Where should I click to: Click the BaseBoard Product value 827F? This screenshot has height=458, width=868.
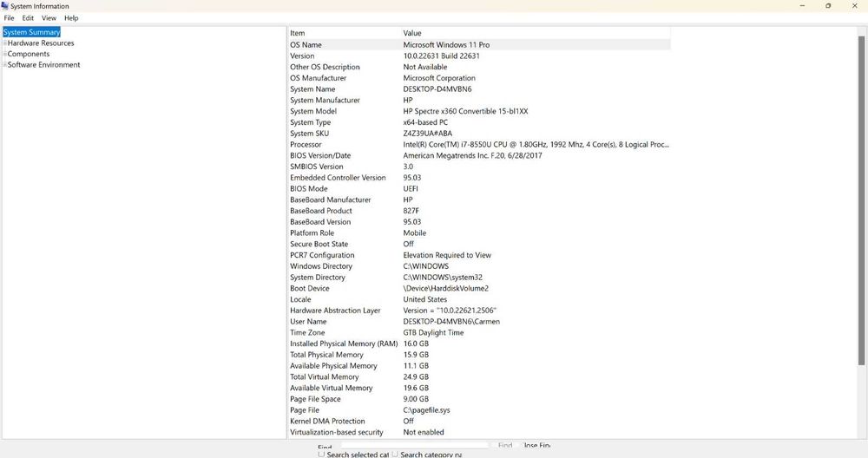411,211
